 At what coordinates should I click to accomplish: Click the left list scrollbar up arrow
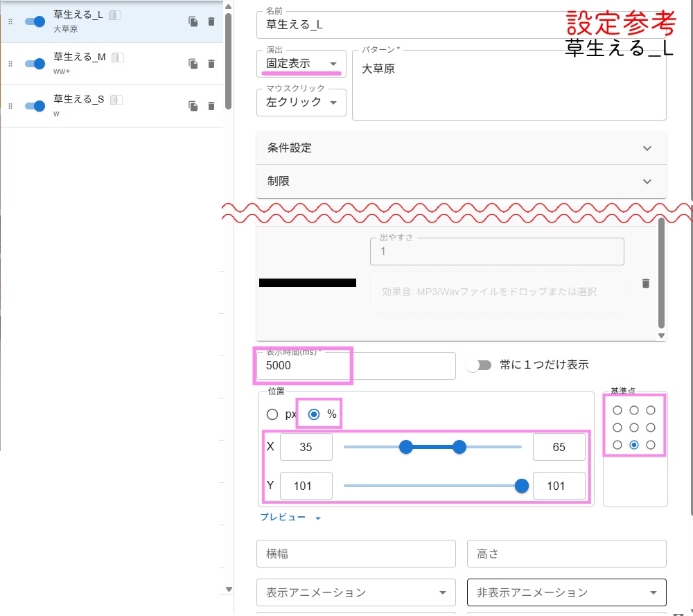click(229, 7)
